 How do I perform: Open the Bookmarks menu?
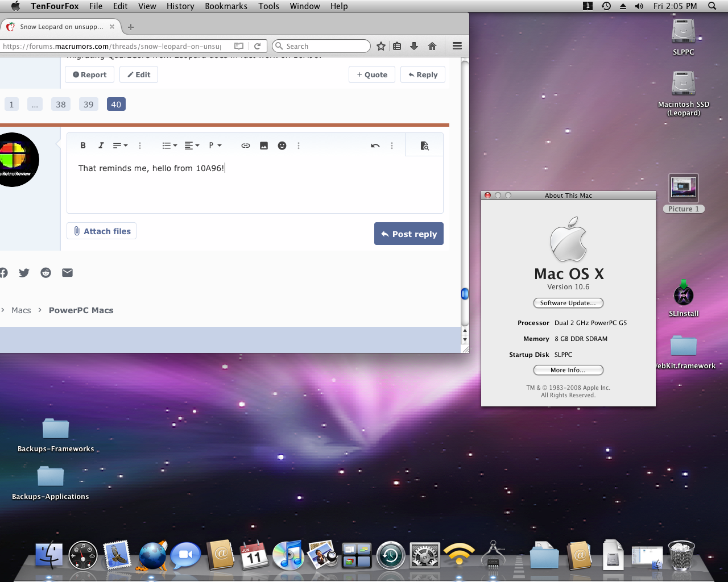click(226, 6)
